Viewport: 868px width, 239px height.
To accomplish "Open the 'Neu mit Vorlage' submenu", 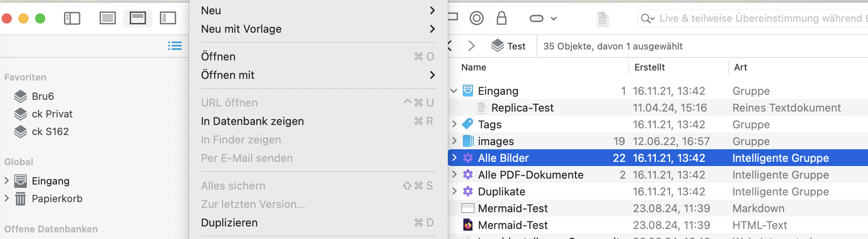I will [241, 29].
